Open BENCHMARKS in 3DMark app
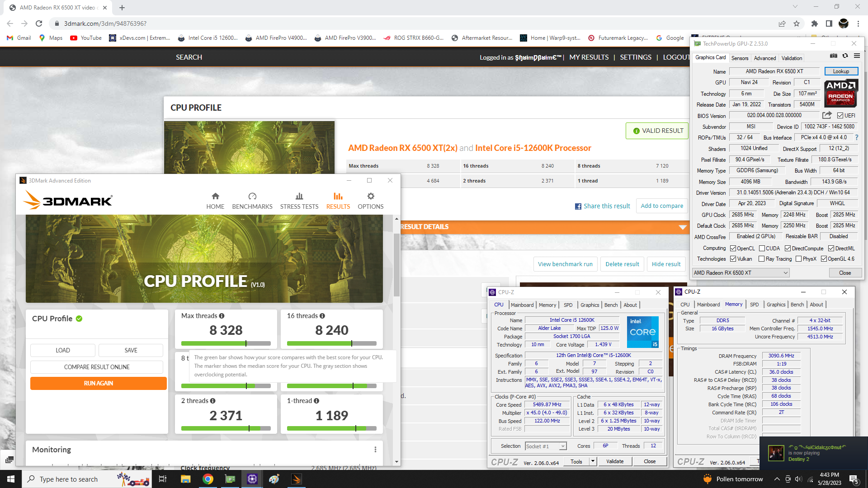 pos(252,201)
